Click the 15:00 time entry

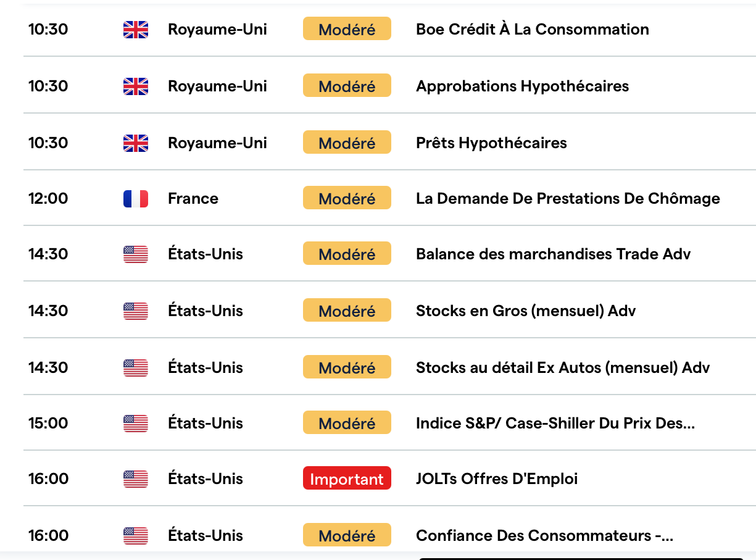[48, 423]
